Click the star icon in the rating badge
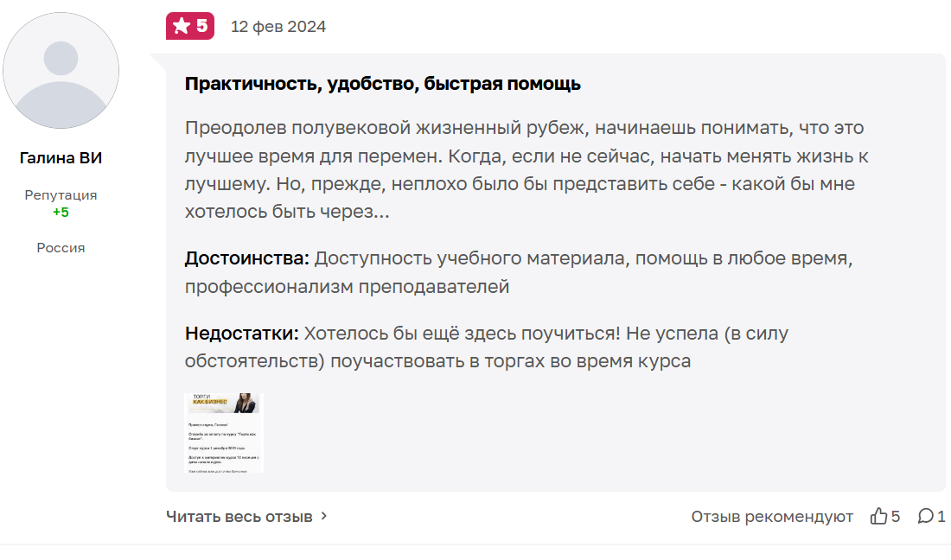The height and width of the screenshot is (560, 951). 181,26
